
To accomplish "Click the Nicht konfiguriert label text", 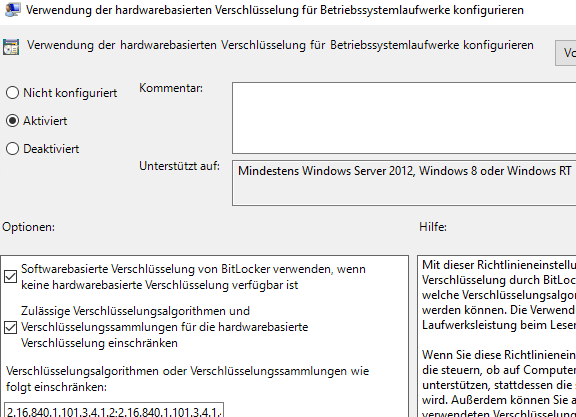I will point(70,93).
